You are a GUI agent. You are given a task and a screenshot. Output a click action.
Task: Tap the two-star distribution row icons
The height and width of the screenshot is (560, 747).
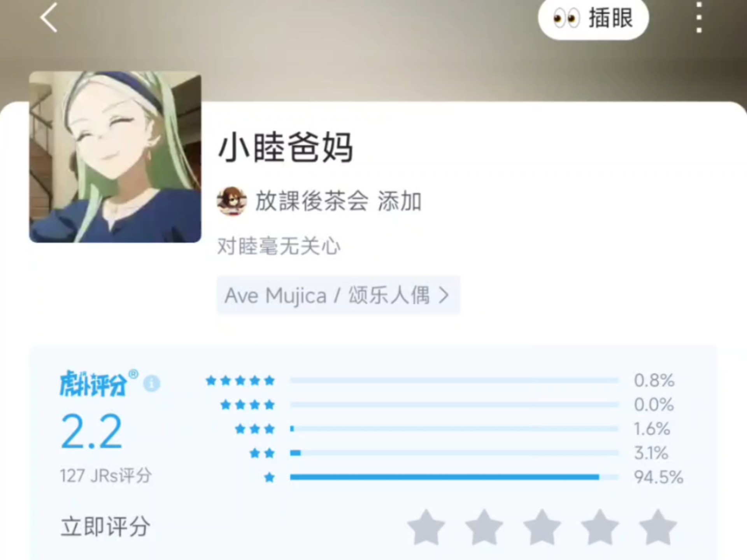click(262, 453)
